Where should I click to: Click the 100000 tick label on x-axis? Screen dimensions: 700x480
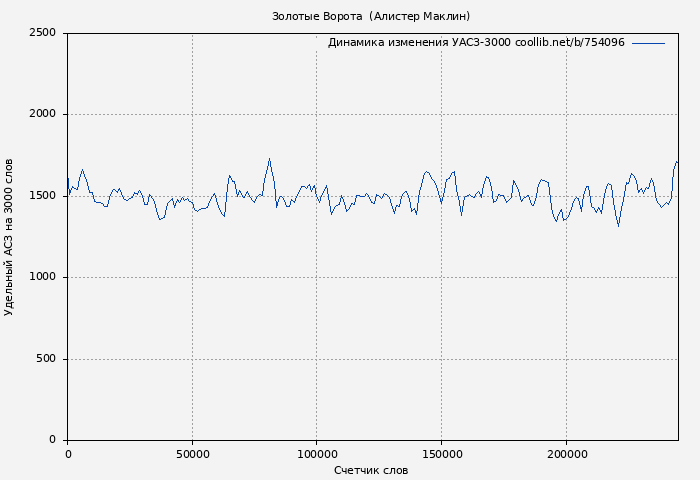click(x=317, y=454)
